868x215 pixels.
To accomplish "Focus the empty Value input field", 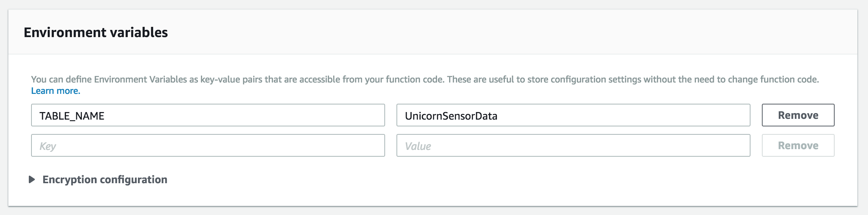I will (x=573, y=145).
